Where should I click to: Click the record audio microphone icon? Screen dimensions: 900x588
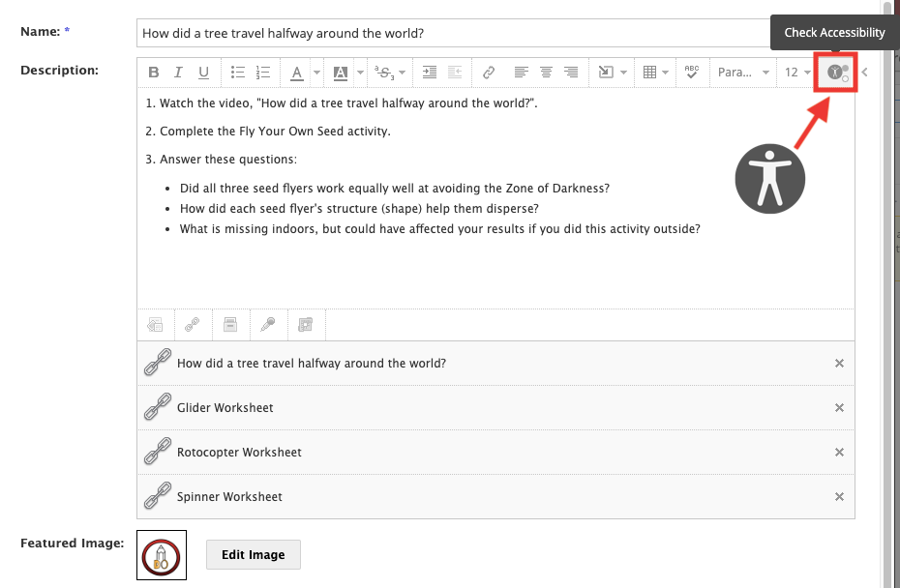268,325
